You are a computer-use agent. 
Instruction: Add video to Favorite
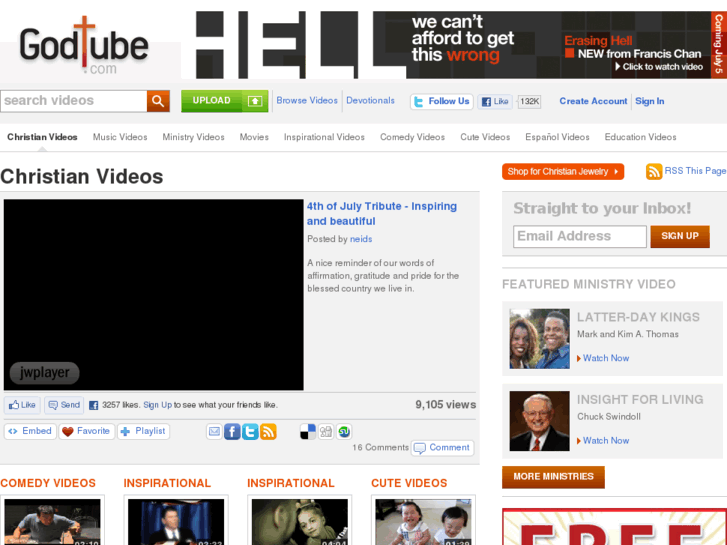coord(87,431)
